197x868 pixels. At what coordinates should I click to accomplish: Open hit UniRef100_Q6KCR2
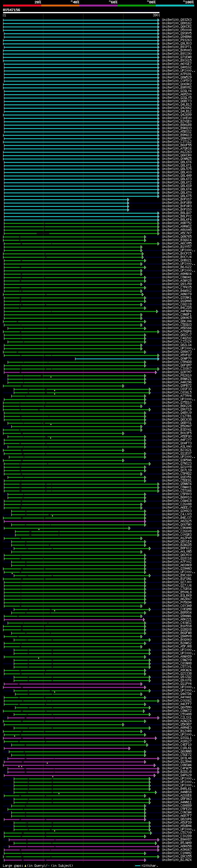point(177,26)
